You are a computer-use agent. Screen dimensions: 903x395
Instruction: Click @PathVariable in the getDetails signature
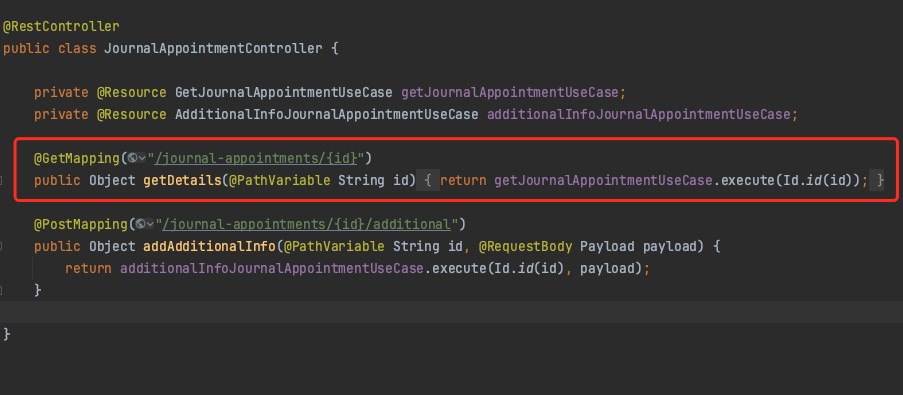[279, 180]
